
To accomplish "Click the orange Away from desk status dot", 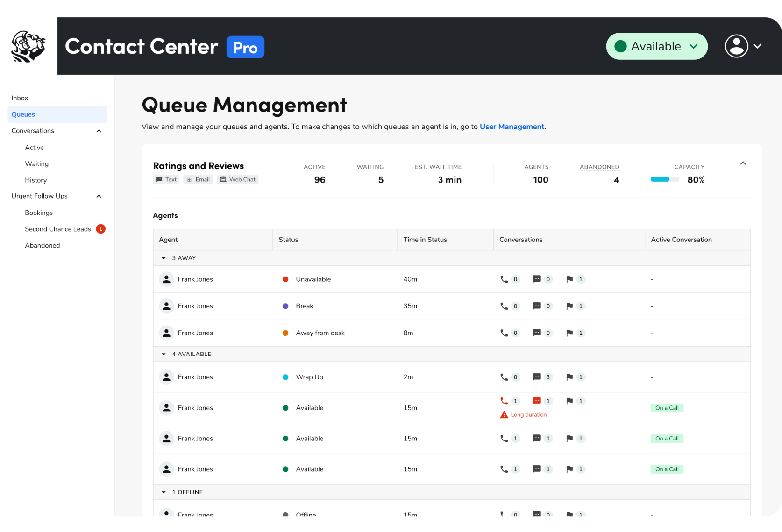I will coord(285,333).
